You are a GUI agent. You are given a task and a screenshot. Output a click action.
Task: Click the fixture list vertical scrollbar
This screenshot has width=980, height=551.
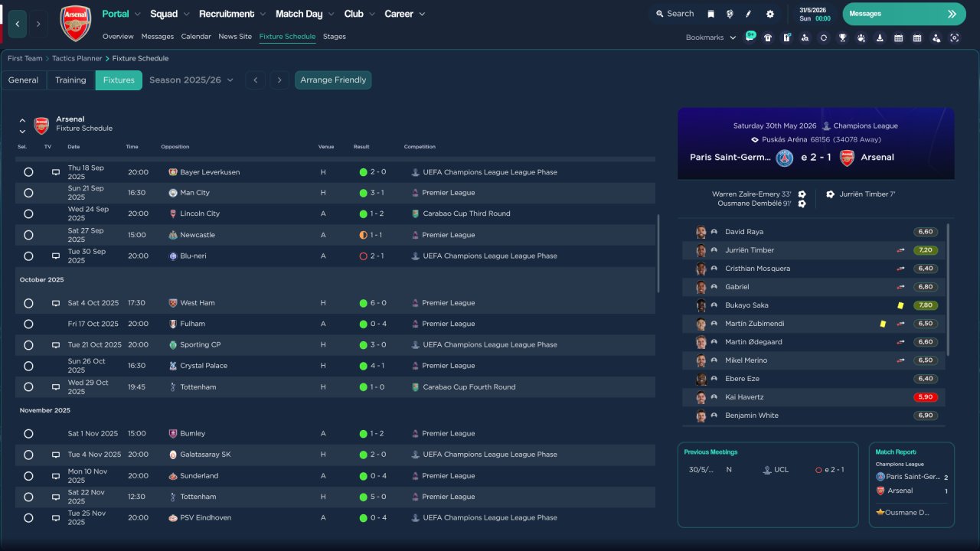(658, 253)
